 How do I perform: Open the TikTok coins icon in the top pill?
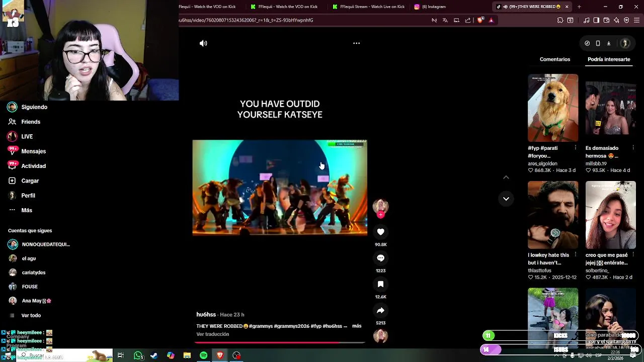[x=587, y=43]
